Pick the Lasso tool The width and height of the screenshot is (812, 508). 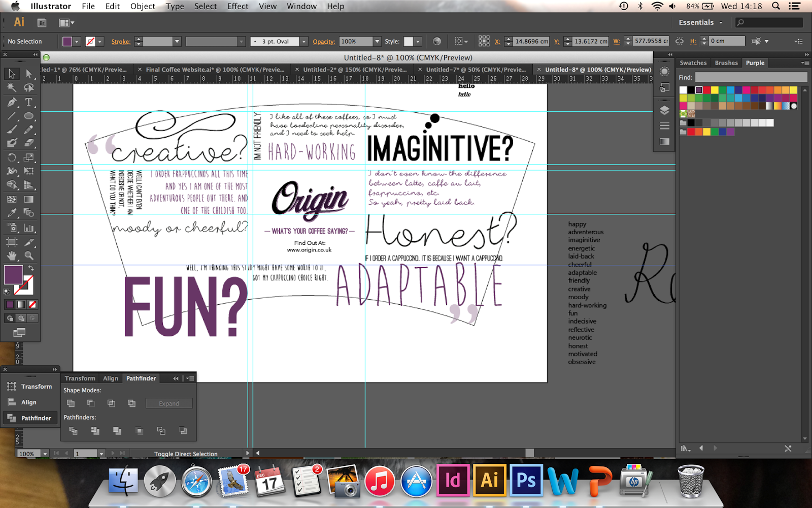click(x=29, y=88)
